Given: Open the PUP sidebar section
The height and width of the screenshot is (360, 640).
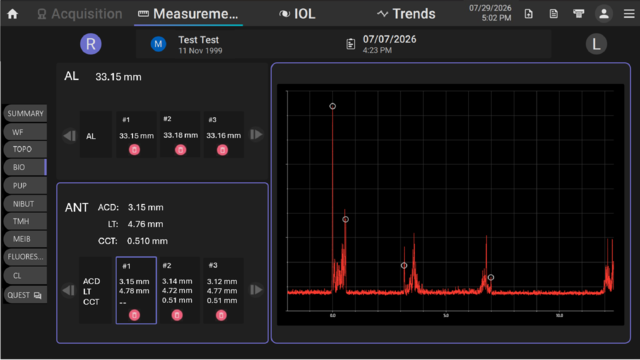Looking at the screenshot, I should [x=25, y=186].
